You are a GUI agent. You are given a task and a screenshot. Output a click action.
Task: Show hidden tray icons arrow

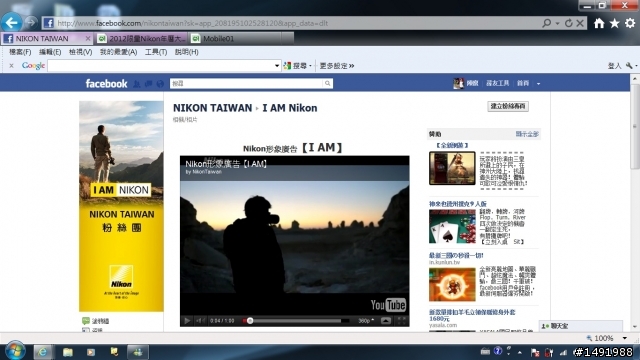[520, 352]
